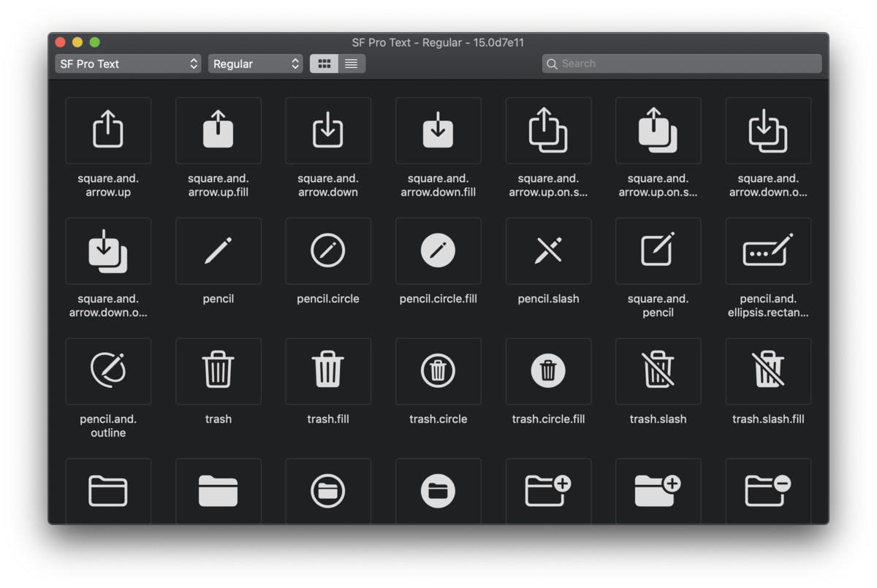Viewport: 877px width, 588px height.
Task: Select filled folder with plus badge symbol
Action: 658,491
